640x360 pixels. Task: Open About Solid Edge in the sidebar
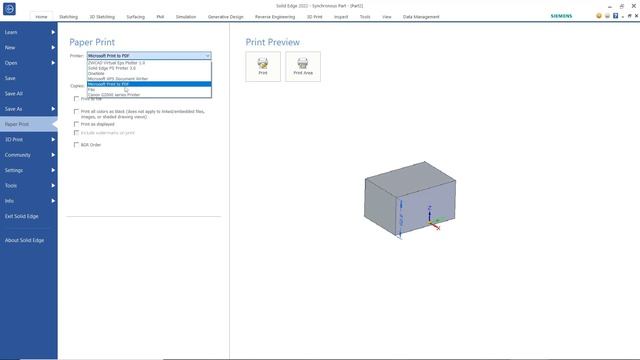tap(29, 240)
